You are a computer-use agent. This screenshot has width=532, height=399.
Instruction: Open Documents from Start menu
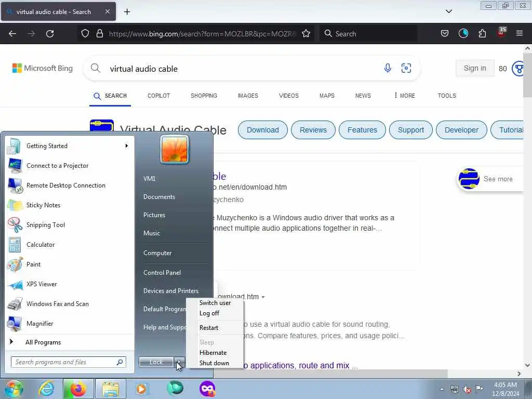[x=159, y=197]
